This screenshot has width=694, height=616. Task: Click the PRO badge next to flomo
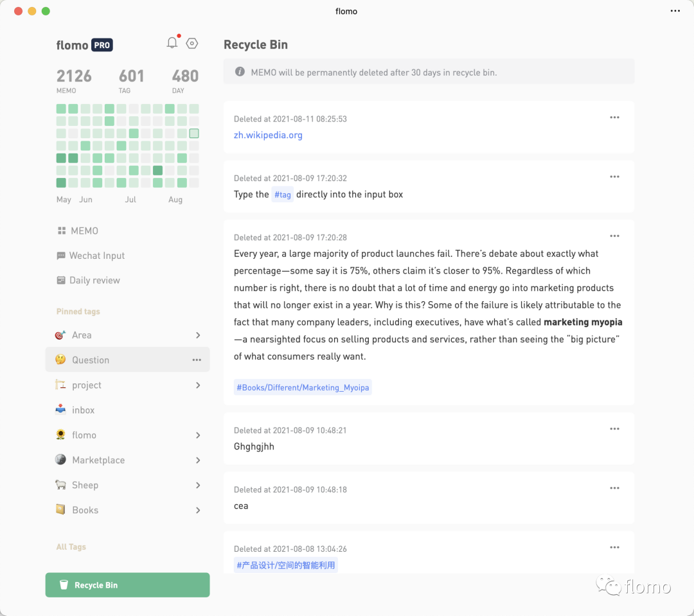102,45
